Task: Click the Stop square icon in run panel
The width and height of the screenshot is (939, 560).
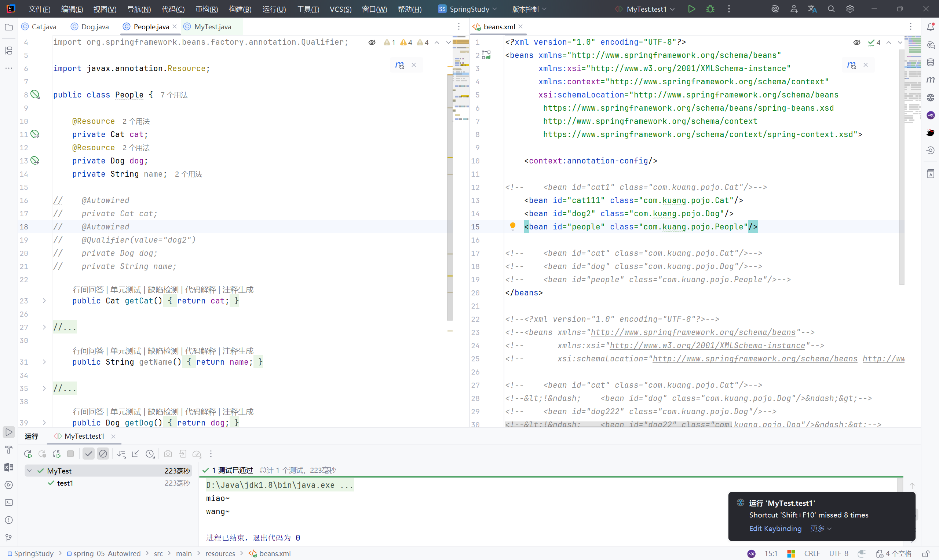Action: (70, 454)
